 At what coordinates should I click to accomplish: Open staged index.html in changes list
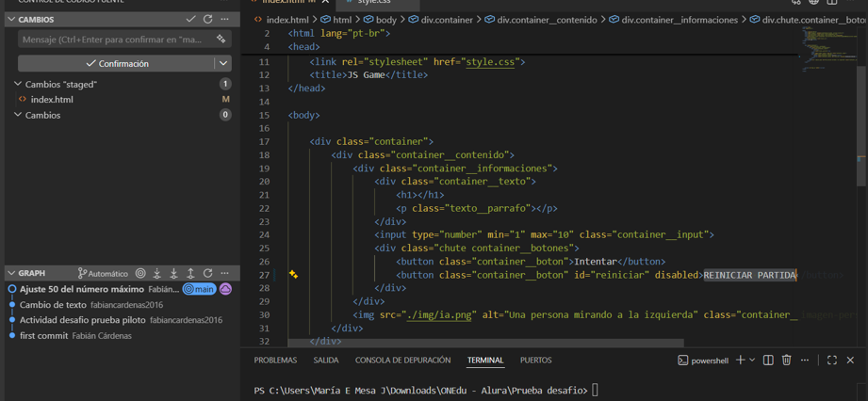click(52, 100)
